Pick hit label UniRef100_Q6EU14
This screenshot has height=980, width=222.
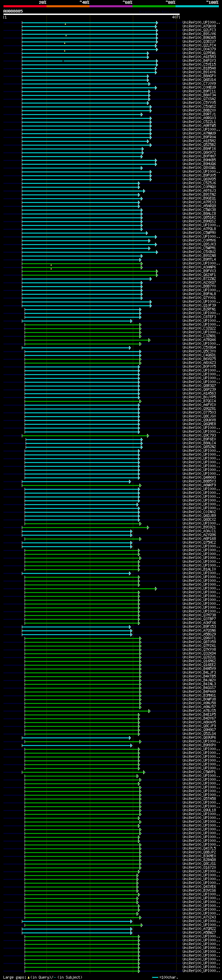click(x=199, y=80)
